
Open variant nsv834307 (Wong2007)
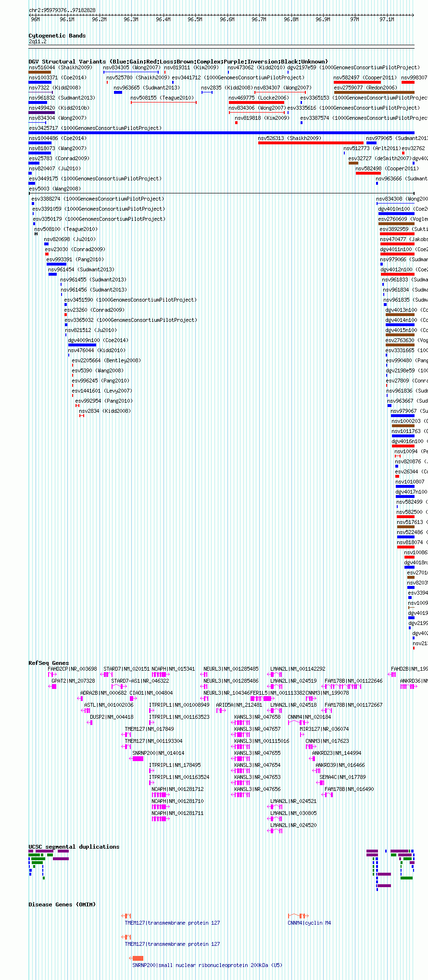pos(283,88)
